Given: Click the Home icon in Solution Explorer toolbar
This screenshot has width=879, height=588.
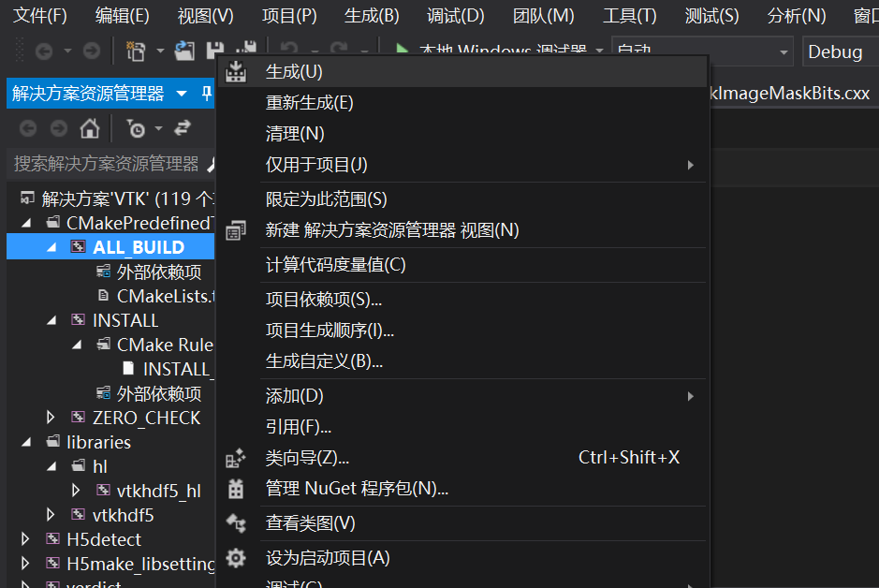Looking at the screenshot, I should click(x=89, y=128).
